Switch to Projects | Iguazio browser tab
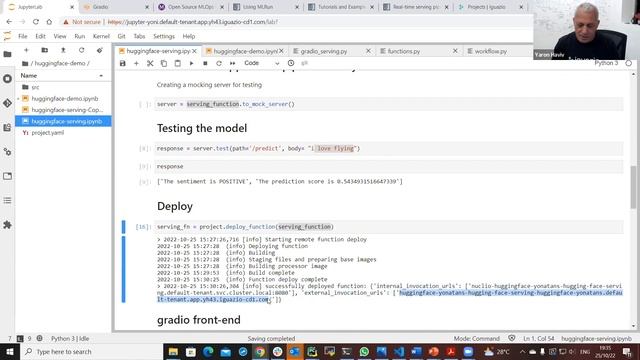 [x=491, y=7]
